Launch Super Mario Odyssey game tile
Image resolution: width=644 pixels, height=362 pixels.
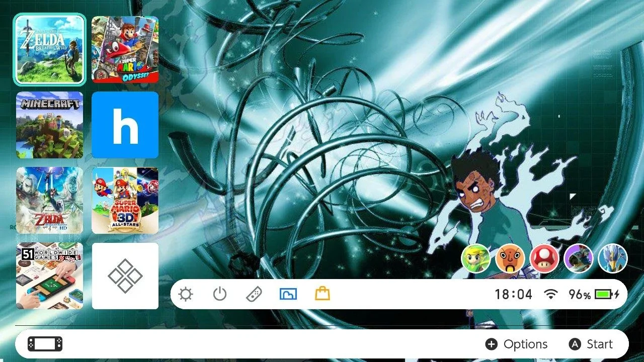(x=125, y=49)
